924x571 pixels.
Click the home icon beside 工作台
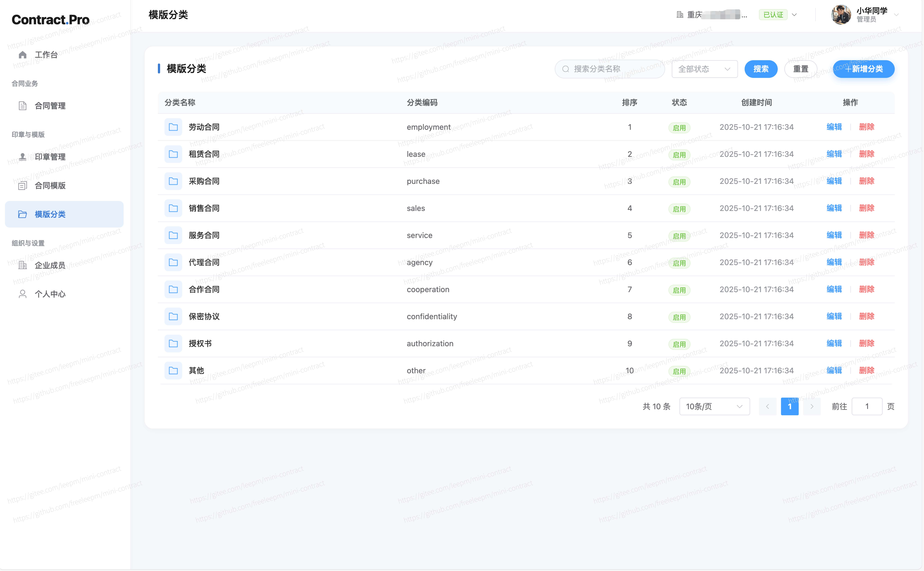[x=23, y=55]
